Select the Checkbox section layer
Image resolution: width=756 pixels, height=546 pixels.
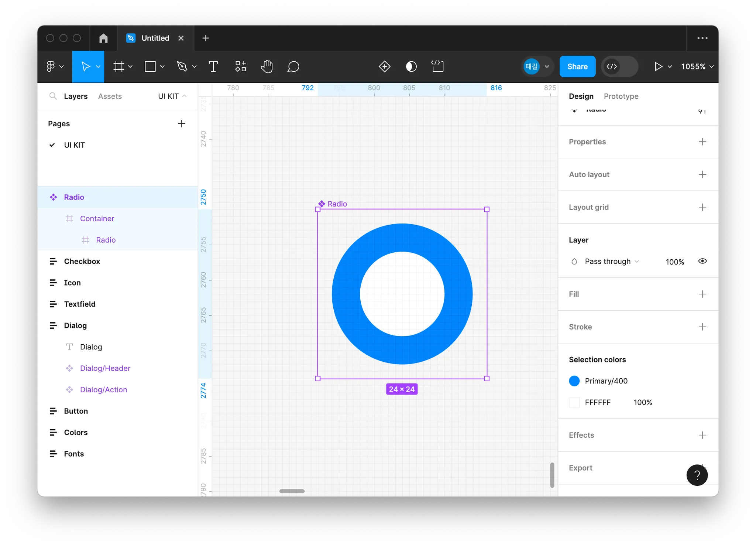coord(118,261)
